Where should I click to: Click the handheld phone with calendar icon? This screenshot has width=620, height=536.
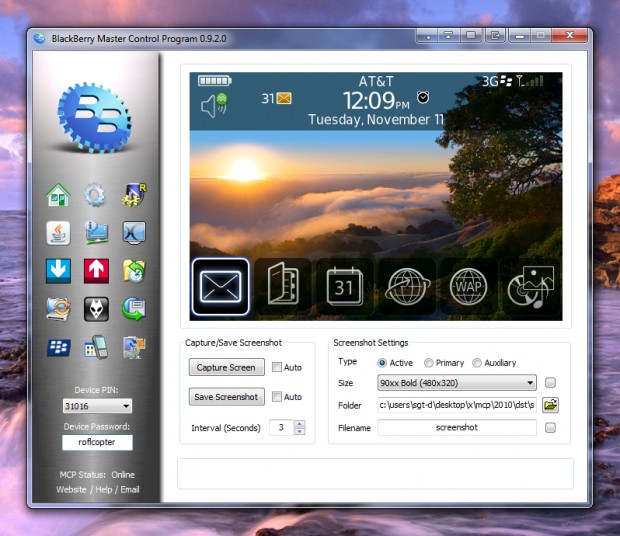[x=96, y=347]
